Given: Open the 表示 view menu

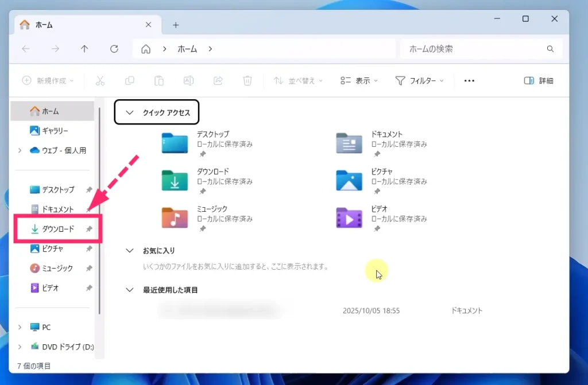Looking at the screenshot, I should pos(359,81).
